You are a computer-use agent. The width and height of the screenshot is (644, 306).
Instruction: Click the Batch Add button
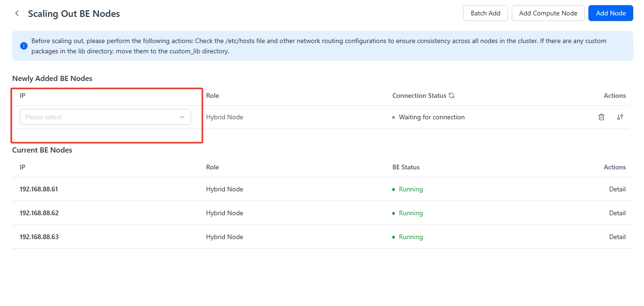485,13
